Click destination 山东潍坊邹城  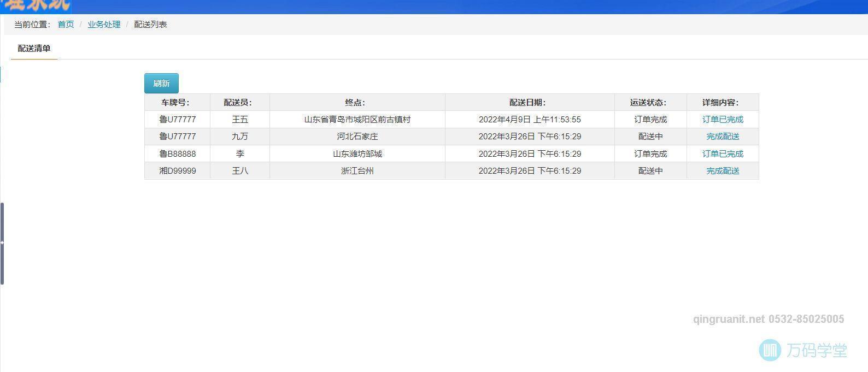(357, 154)
